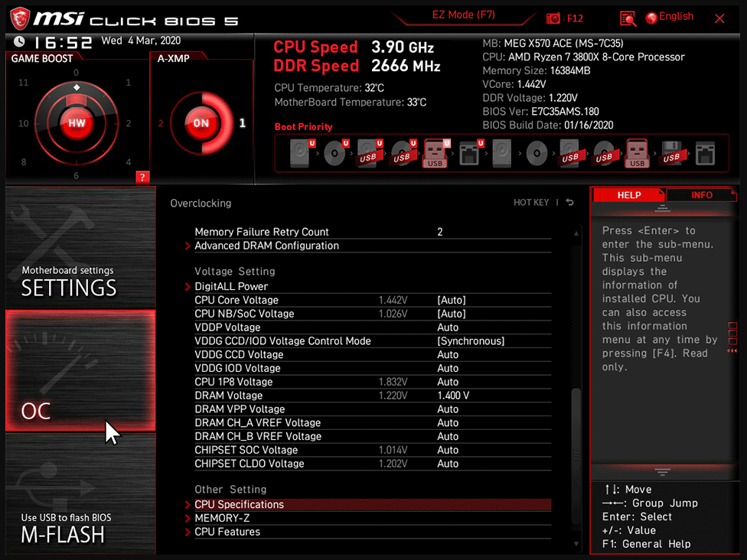Switch to the INFO tab
Image resolution: width=747 pixels, height=560 pixels.
click(701, 195)
